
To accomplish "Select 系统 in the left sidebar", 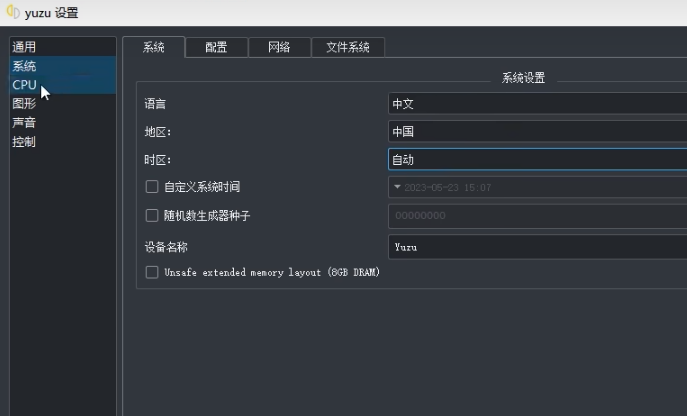I will [x=24, y=66].
